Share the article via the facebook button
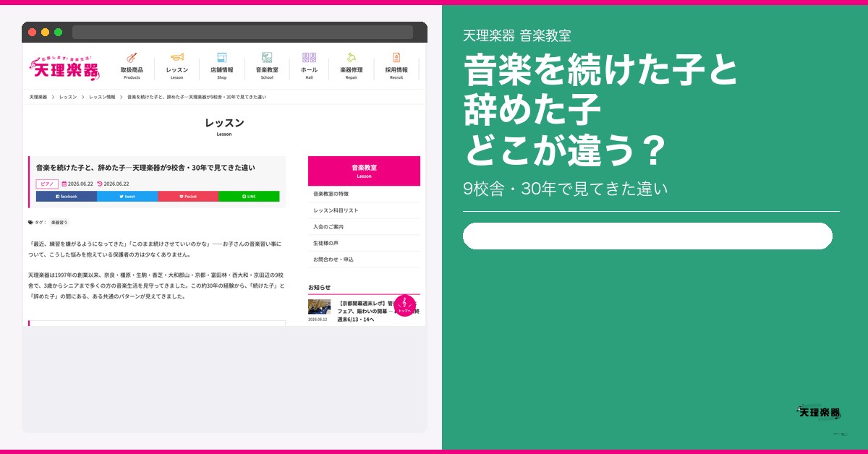Screen dimensions: 868x454 click(x=67, y=196)
